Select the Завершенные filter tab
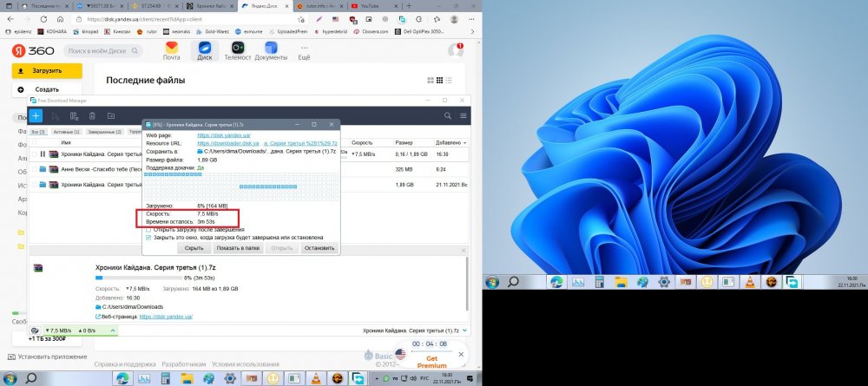Viewport: 868px width, 386px height. coord(105,132)
